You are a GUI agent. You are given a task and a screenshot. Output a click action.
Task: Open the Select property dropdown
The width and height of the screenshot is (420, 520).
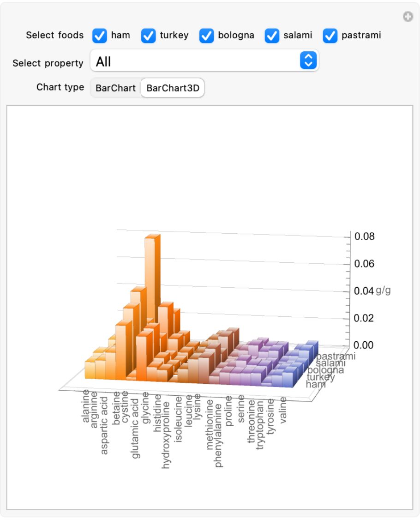[204, 61]
